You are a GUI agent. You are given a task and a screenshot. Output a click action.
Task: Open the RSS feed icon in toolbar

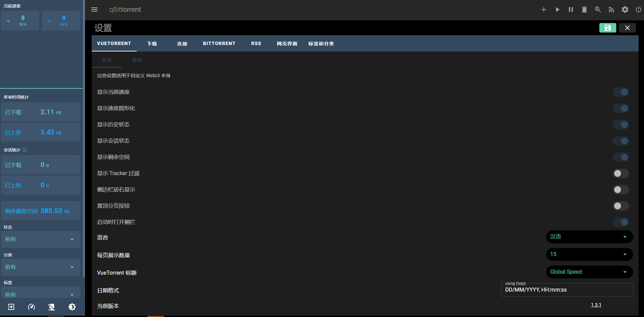pyautogui.click(x=611, y=9)
